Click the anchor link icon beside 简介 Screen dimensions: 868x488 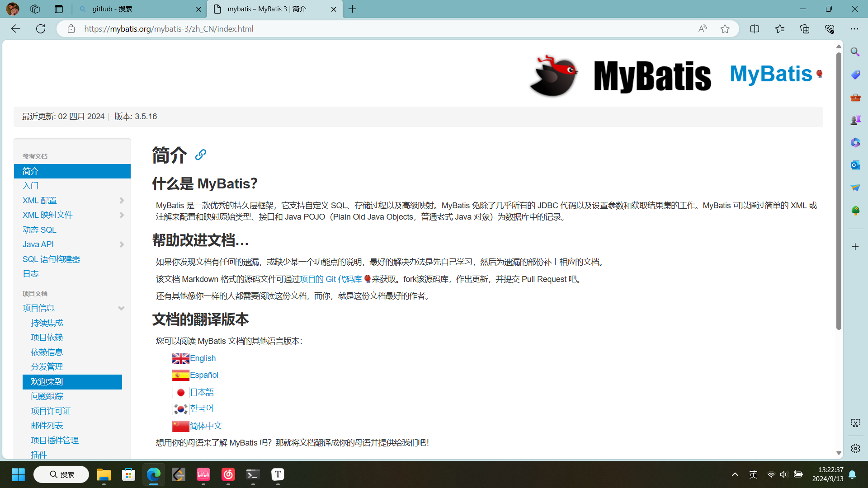coord(200,155)
